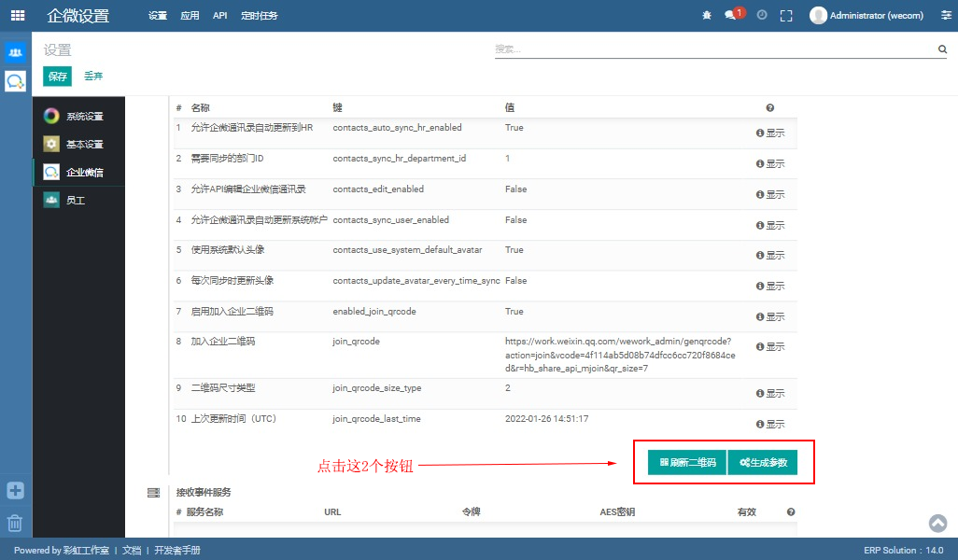The height and width of the screenshot is (560, 958).
Task: Open the 设置 menu in top bar
Action: point(158,16)
